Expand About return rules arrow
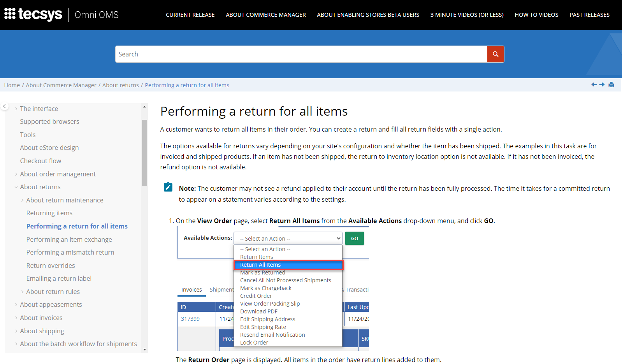The image size is (622, 364). pos(22,292)
